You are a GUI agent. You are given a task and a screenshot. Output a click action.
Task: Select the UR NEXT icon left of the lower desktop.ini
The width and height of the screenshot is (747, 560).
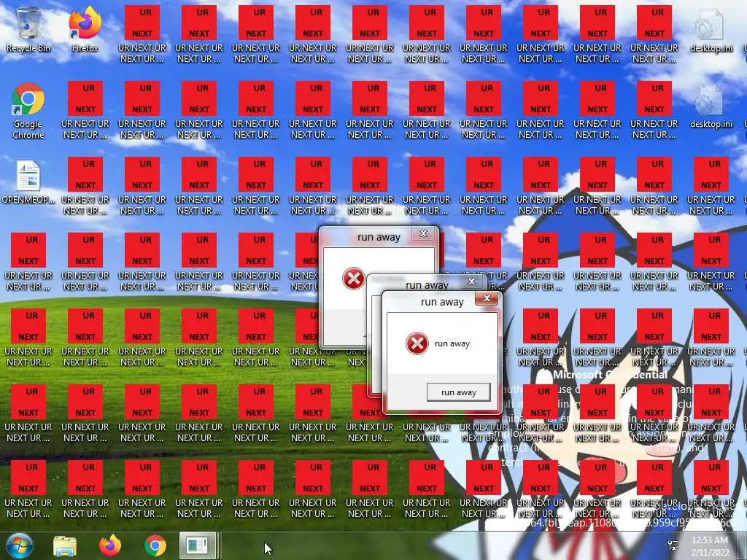coord(654,110)
